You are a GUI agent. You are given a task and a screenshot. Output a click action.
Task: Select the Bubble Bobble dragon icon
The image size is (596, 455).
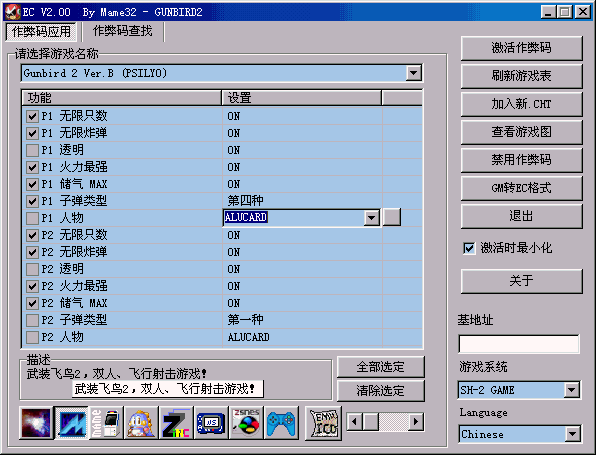click(x=141, y=423)
